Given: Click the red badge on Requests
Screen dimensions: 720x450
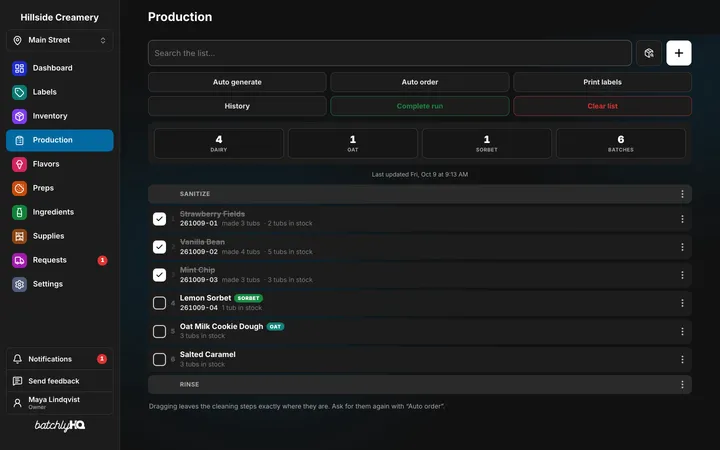Looking at the screenshot, I should (x=102, y=260).
